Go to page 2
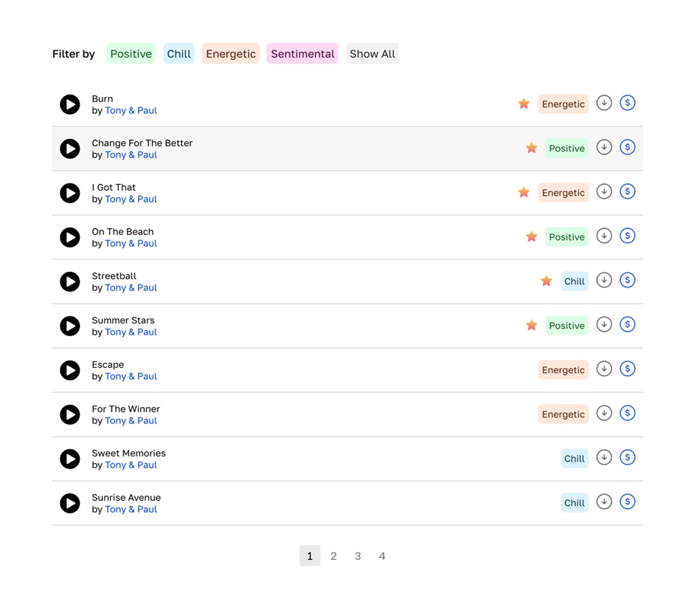 [334, 556]
